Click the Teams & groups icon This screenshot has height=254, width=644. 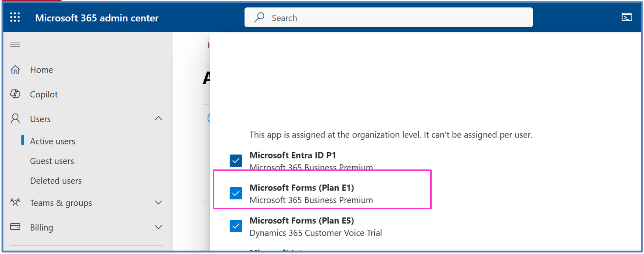coord(15,203)
